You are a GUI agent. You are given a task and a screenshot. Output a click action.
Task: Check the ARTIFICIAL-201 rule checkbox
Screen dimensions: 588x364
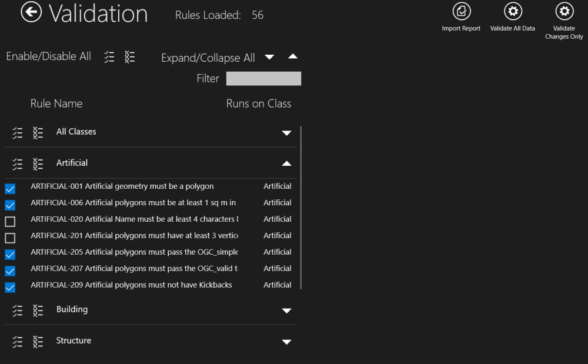point(10,238)
